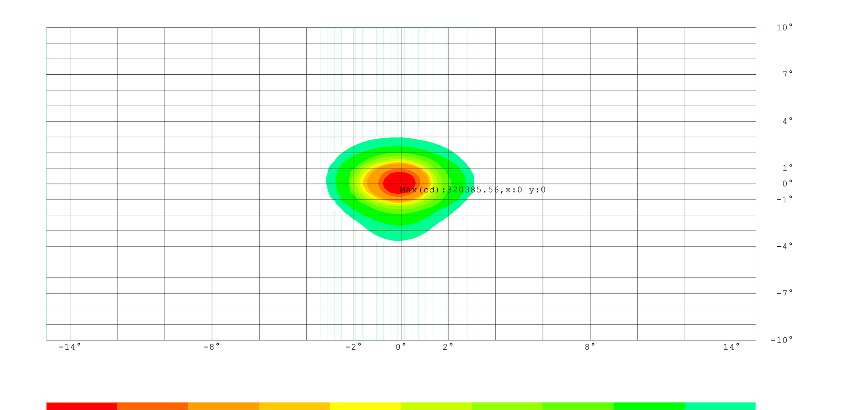
Task: Click the -10° vertical axis label
Action: (782, 340)
